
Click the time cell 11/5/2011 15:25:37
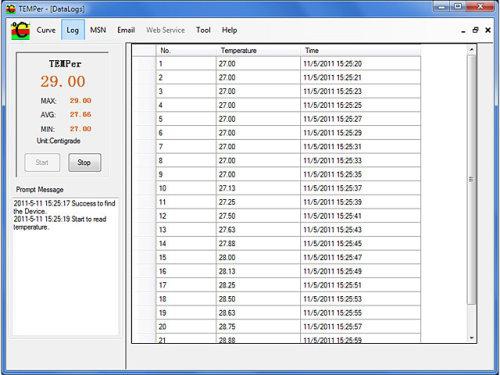(x=360, y=188)
